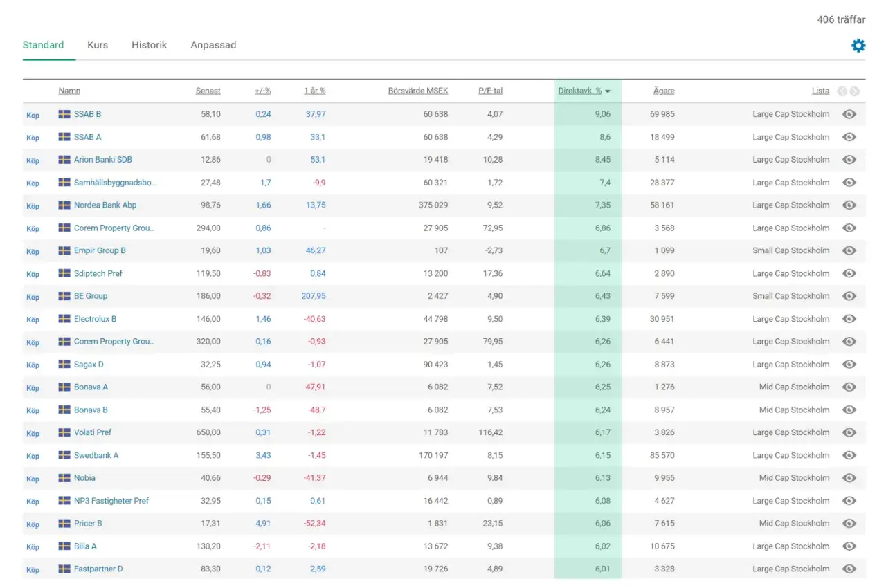This screenshot has width=886, height=588.
Task: Click the Swedish flag beside SSAB B
Action: click(64, 114)
